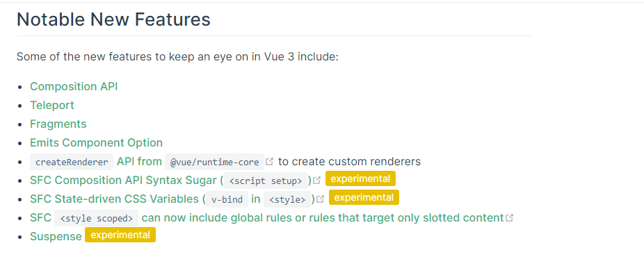This screenshot has height=259, width=644.
Task: Click the <style scoped> code snippet
Action: 96,219
